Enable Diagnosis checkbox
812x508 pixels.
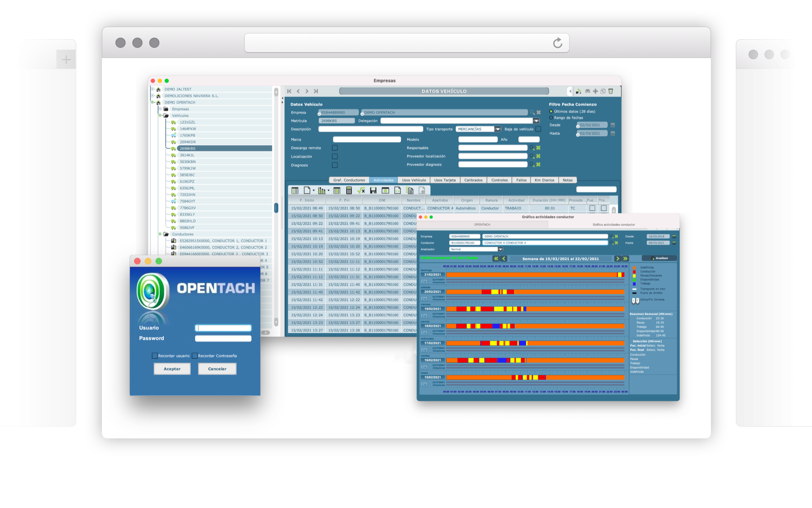coord(335,165)
